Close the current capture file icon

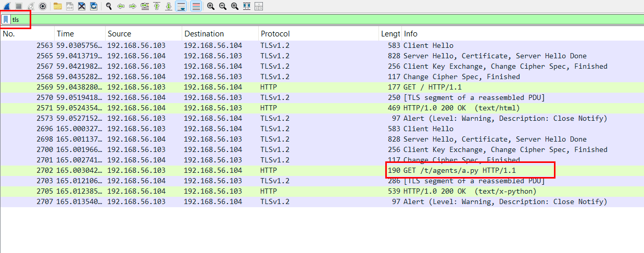[x=82, y=6]
